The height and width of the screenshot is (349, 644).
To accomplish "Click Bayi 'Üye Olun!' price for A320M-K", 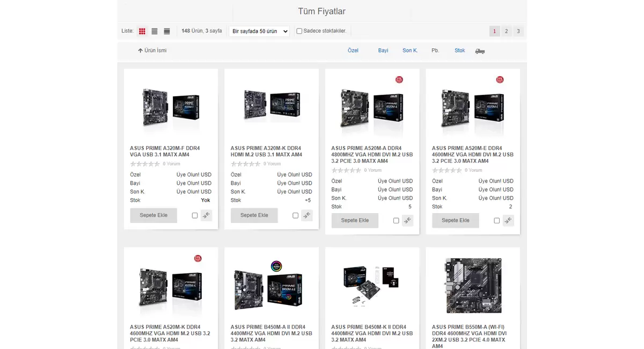I will [x=295, y=183].
